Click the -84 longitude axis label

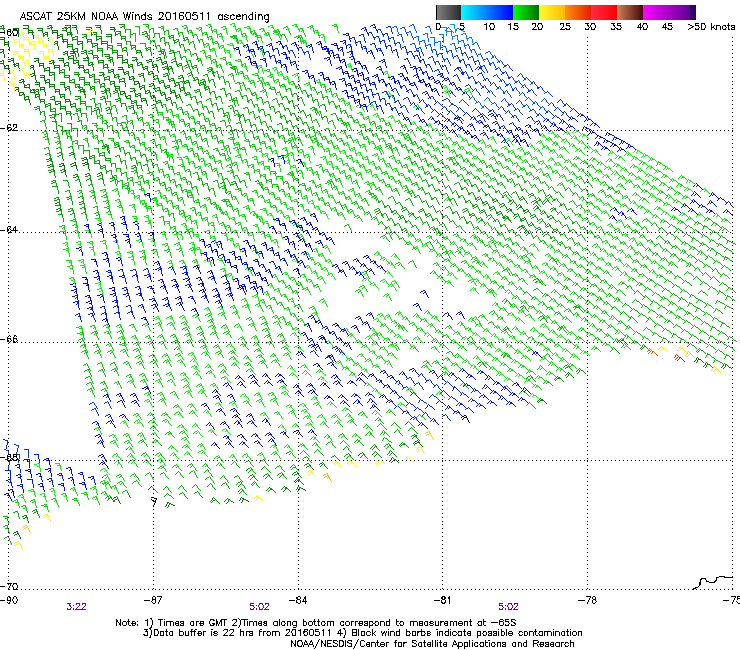(298, 600)
